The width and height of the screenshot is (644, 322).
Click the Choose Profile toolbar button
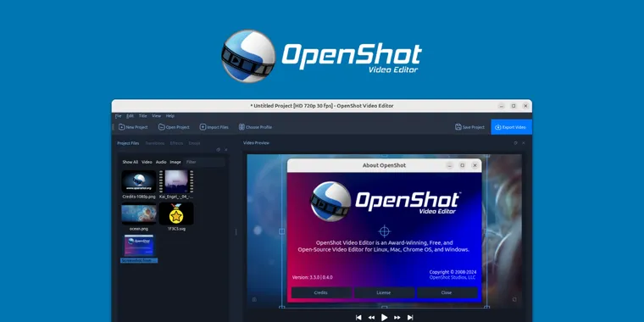point(255,127)
